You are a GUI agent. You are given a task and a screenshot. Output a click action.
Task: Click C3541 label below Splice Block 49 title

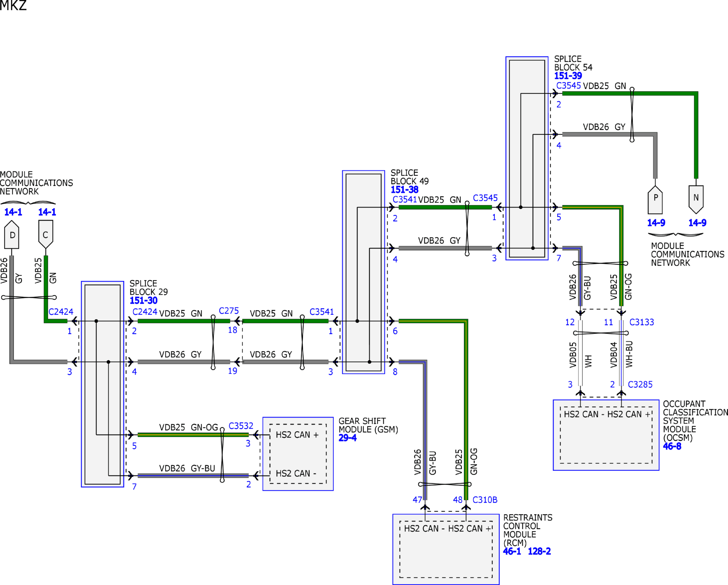coord(405,199)
